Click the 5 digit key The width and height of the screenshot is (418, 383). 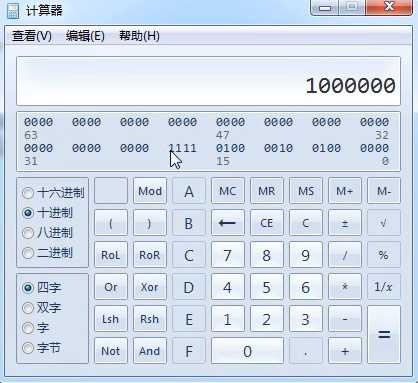[267, 287]
